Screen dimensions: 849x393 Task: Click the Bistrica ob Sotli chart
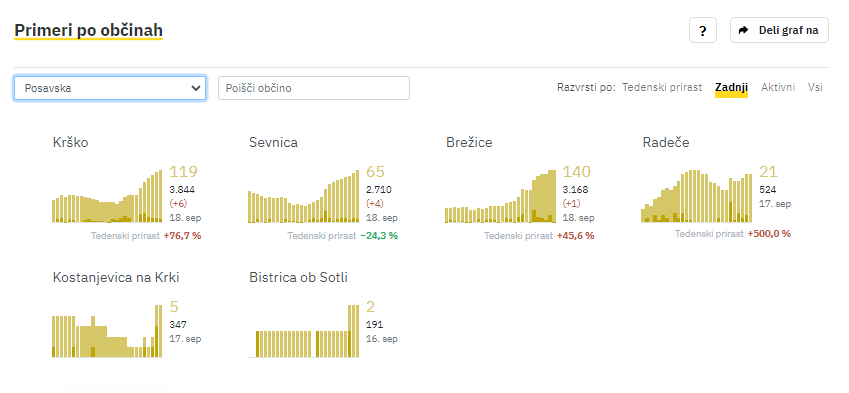coord(304,331)
